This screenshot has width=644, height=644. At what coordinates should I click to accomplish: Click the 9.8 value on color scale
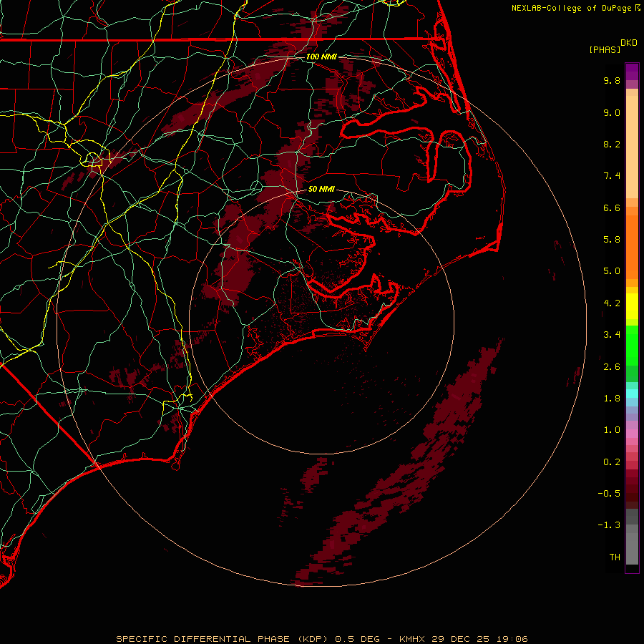tap(612, 81)
